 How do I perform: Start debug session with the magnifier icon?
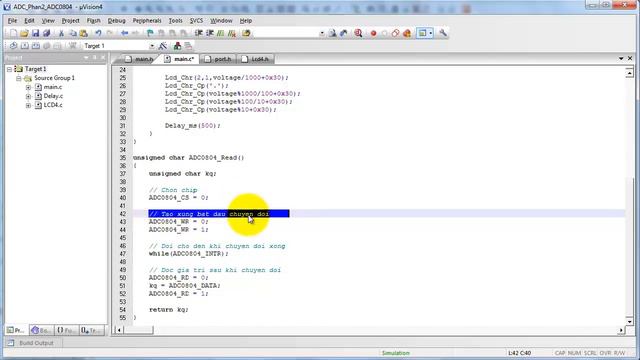[358, 33]
